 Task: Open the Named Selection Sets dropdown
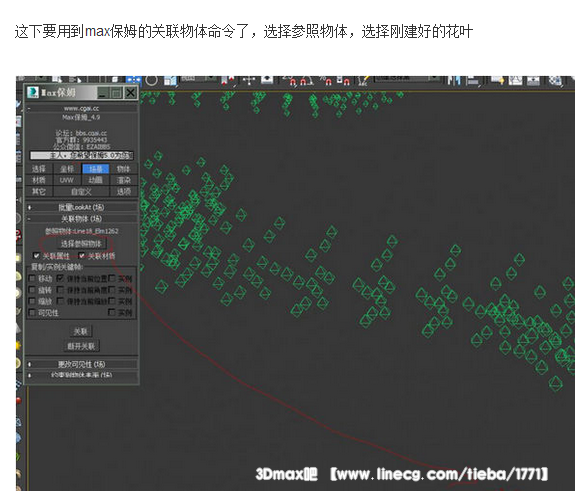point(407,78)
